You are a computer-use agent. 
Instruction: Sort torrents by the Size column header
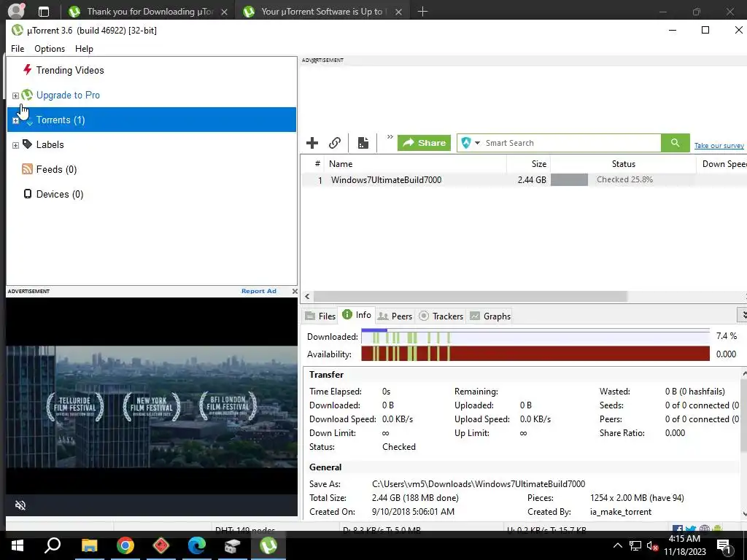[528, 164]
